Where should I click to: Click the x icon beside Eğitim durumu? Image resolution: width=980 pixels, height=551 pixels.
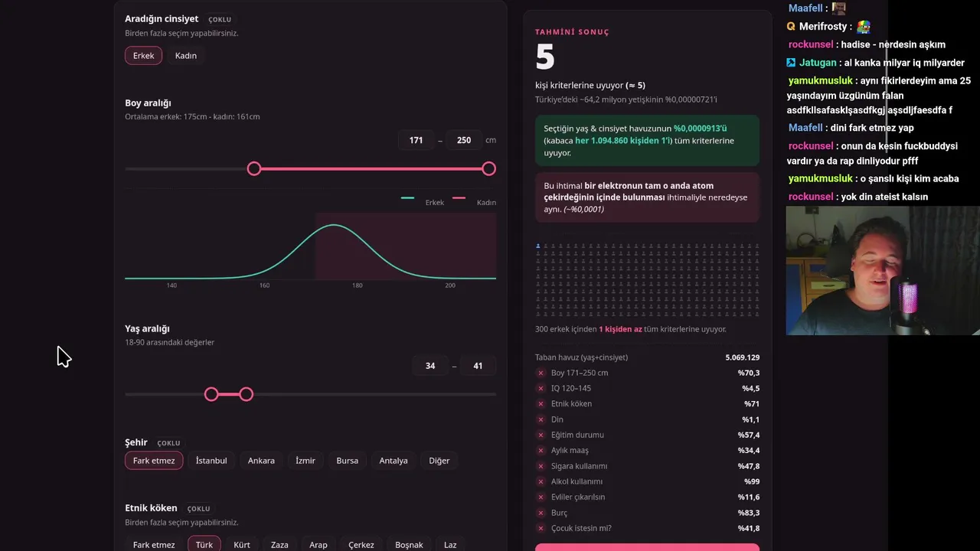[x=541, y=435]
